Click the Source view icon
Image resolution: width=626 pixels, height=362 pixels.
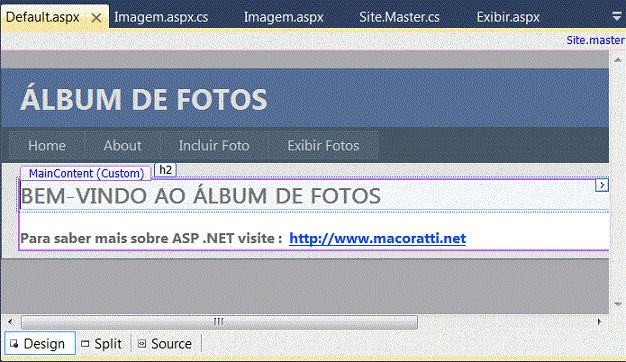click(142, 344)
